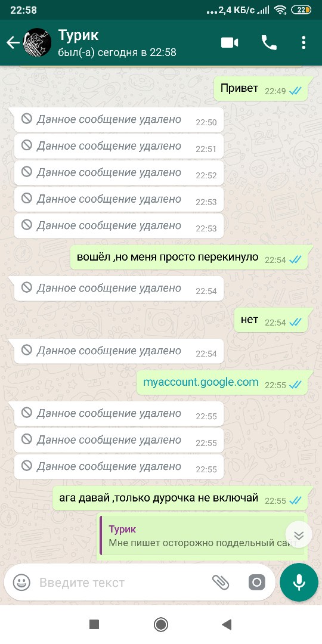Open the myaccount.google.com link

[201, 382]
